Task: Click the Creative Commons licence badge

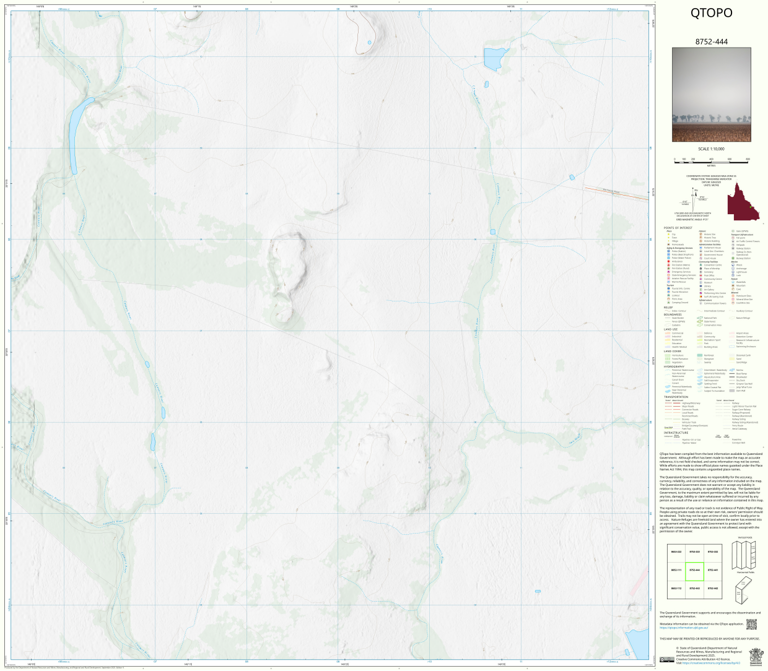Action: tap(667, 660)
